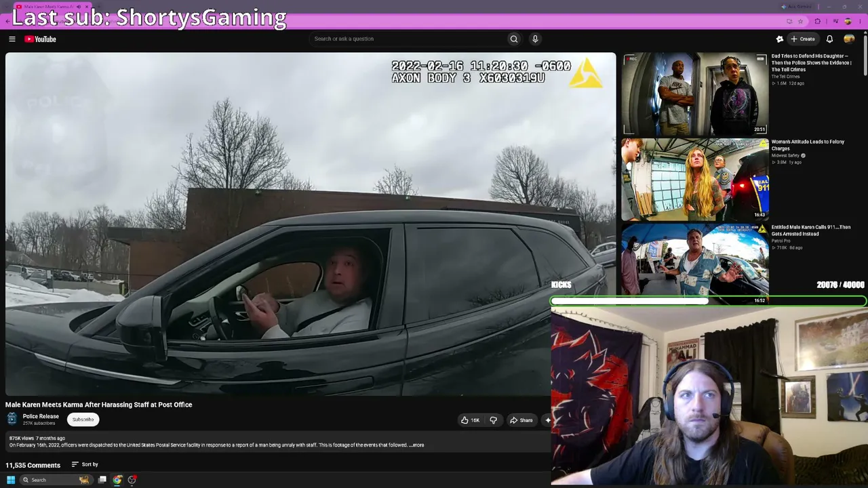This screenshot has height=488, width=868.
Task: Click the sparkle button next to Share
Action: point(547,420)
